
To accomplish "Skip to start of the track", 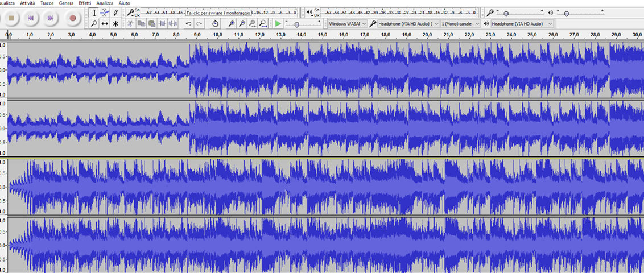I will (30, 18).
